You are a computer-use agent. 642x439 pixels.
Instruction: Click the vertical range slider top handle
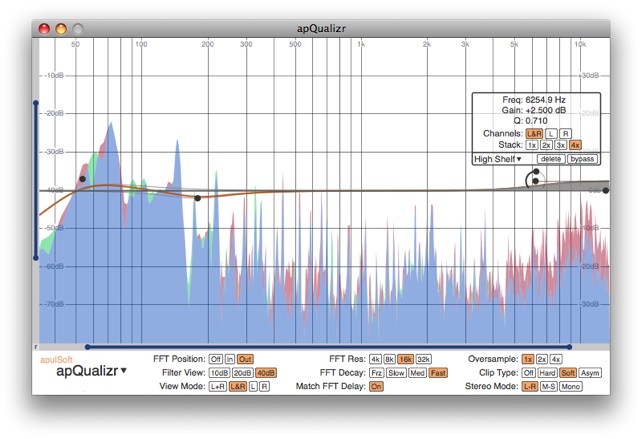point(36,103)
